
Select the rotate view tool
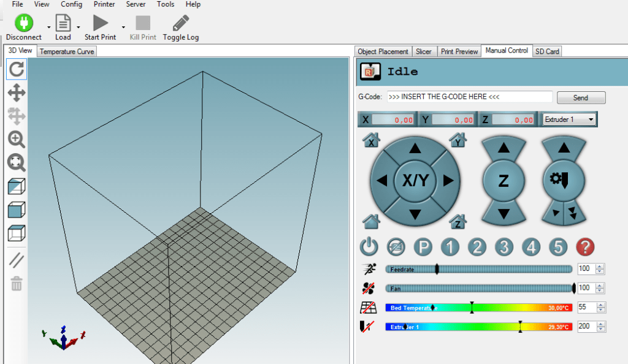(16, 69)
